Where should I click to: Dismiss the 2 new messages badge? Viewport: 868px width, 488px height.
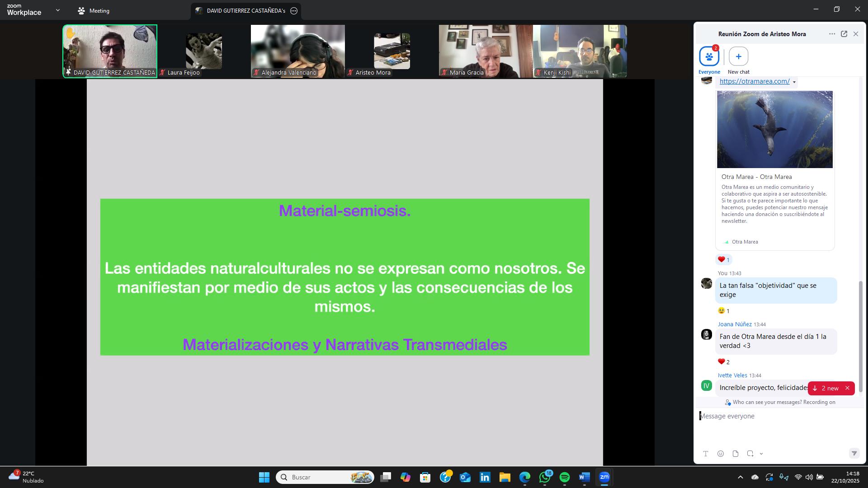click(x=847, y=388)
